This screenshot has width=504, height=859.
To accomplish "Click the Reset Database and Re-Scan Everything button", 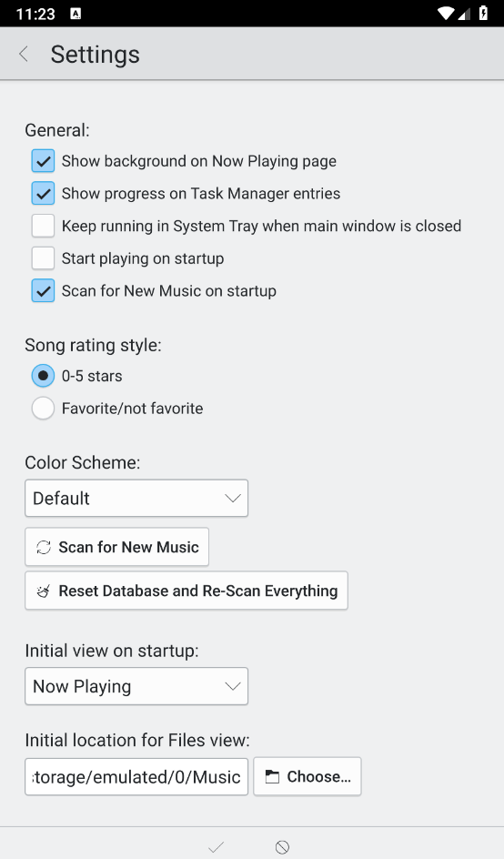I will 186,591.
